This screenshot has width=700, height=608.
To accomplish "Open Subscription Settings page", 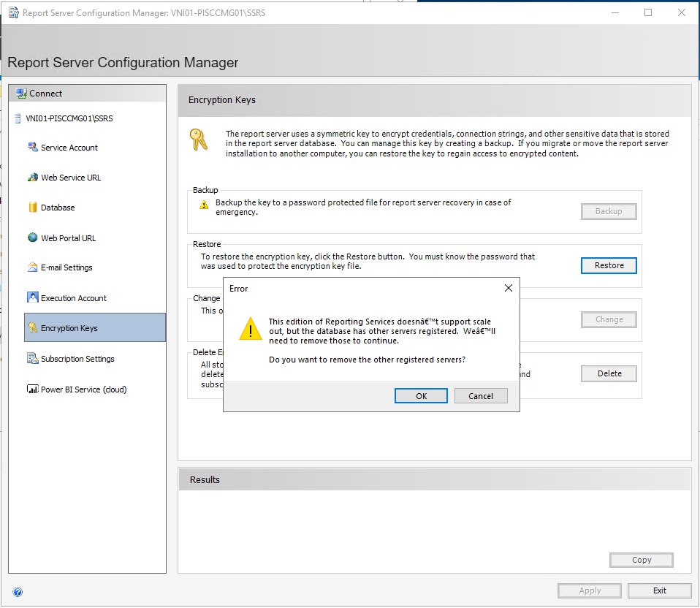I will tap(77, 359).
